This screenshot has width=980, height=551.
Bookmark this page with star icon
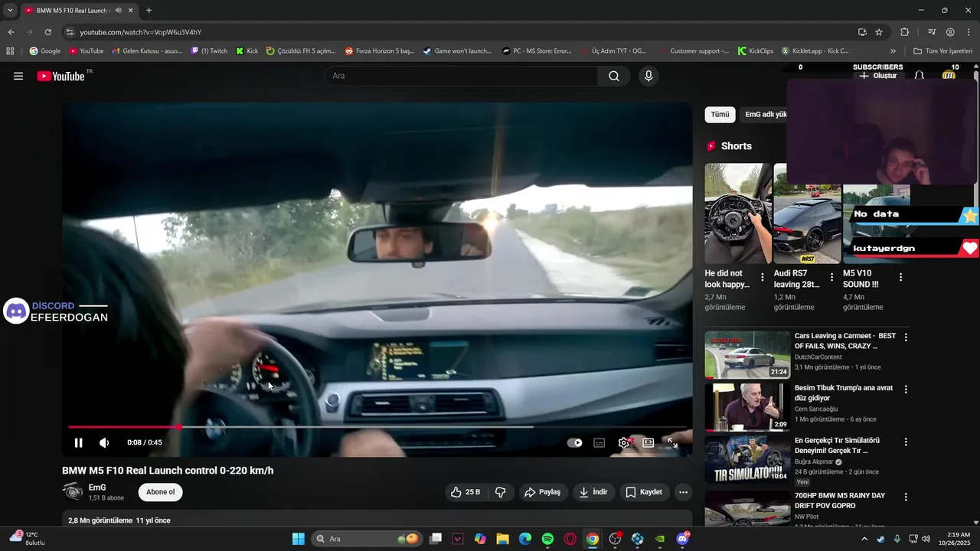(x=879, y=32)
